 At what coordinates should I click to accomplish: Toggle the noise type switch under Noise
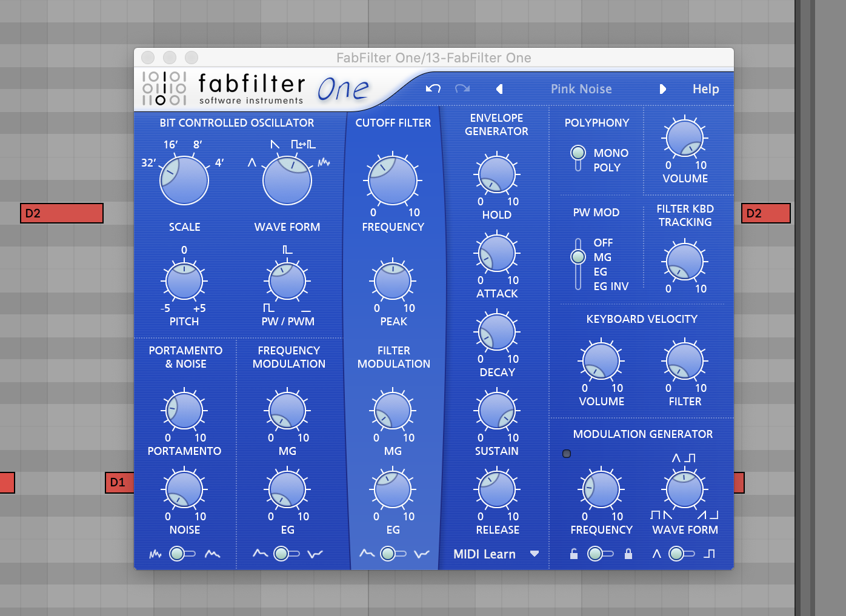pos(182,554)
